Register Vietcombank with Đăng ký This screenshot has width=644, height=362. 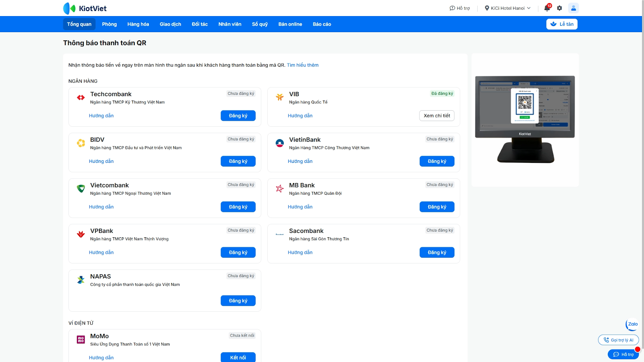tap(238, 207)
